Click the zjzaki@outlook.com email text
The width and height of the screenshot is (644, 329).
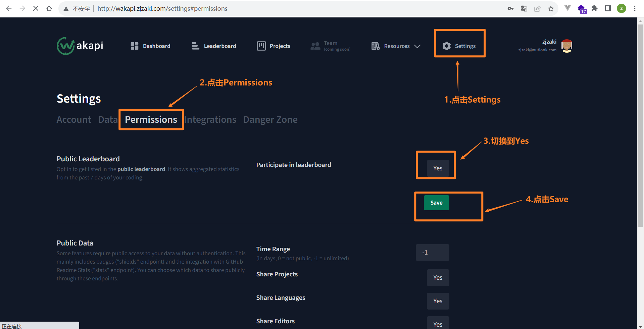coord(537,50)
